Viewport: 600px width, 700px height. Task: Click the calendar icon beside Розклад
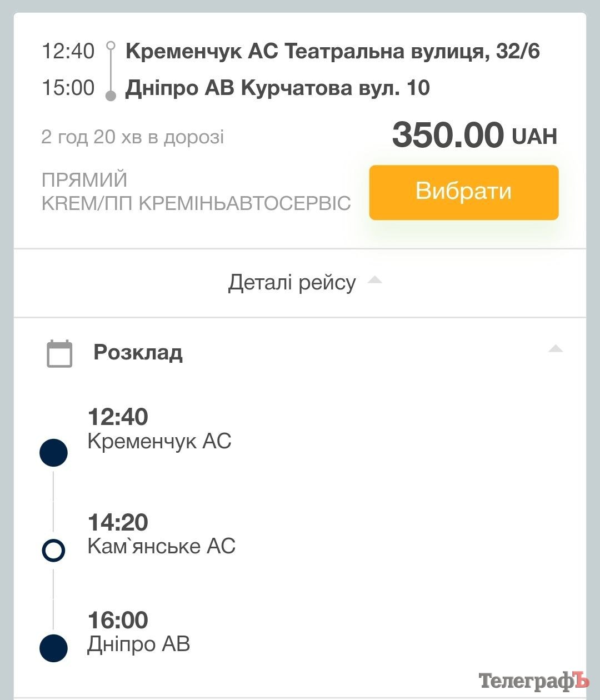click(x=59, y=353)
